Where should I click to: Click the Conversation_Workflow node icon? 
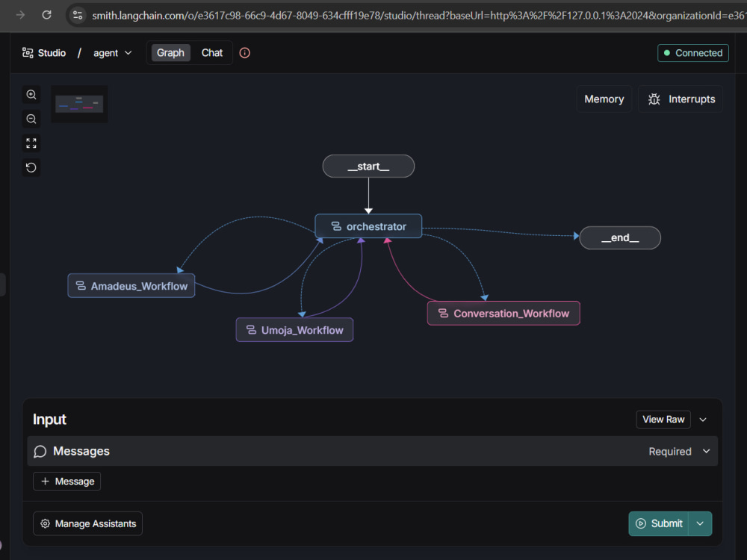443,313
